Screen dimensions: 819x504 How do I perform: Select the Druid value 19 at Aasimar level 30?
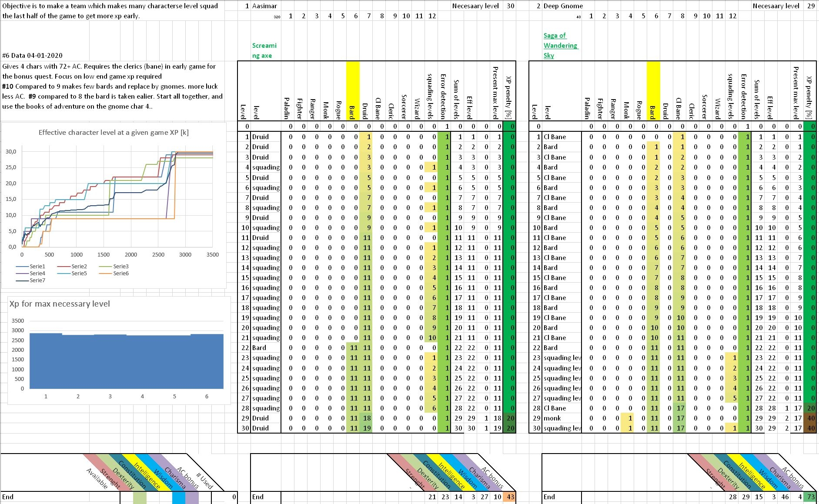click(367, 428)
